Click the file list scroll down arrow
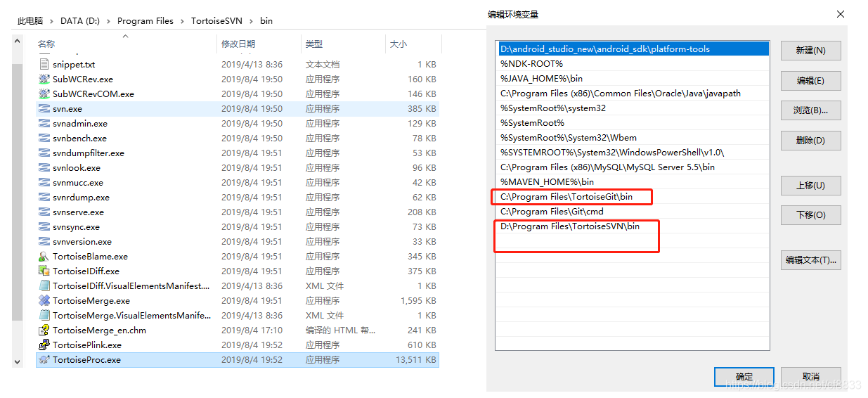868x398 pixels. (x=18, y=361)
